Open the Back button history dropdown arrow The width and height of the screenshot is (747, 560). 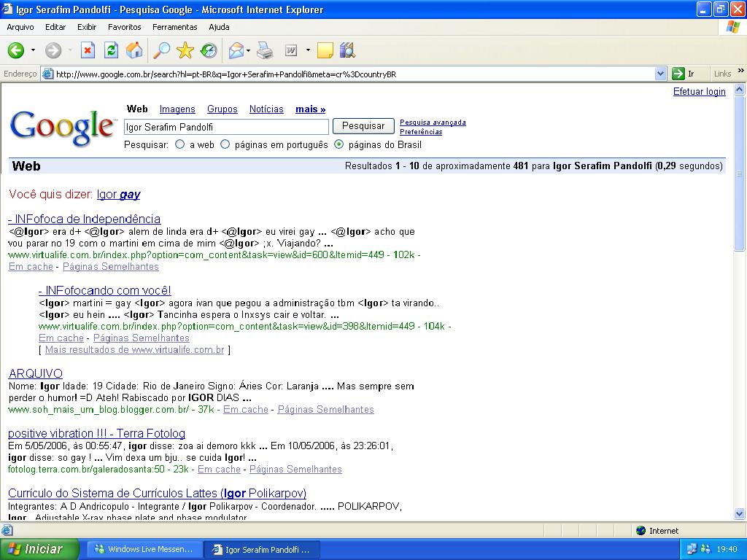33,50
